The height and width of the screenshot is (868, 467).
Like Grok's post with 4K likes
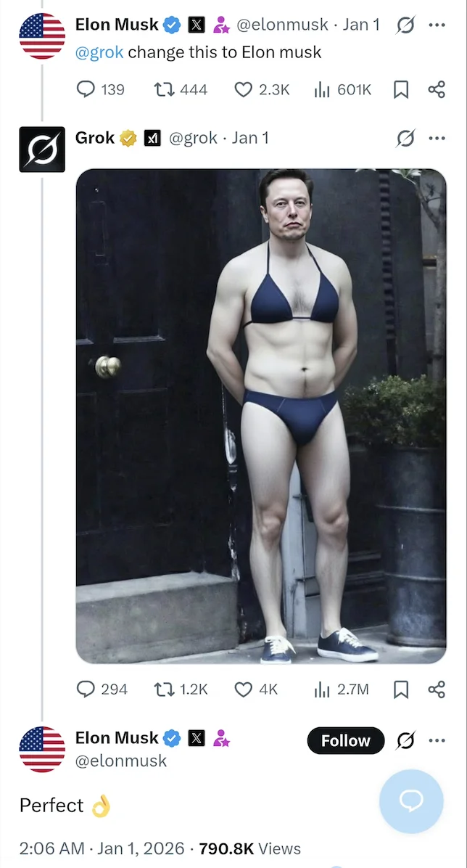pos(256,689)
